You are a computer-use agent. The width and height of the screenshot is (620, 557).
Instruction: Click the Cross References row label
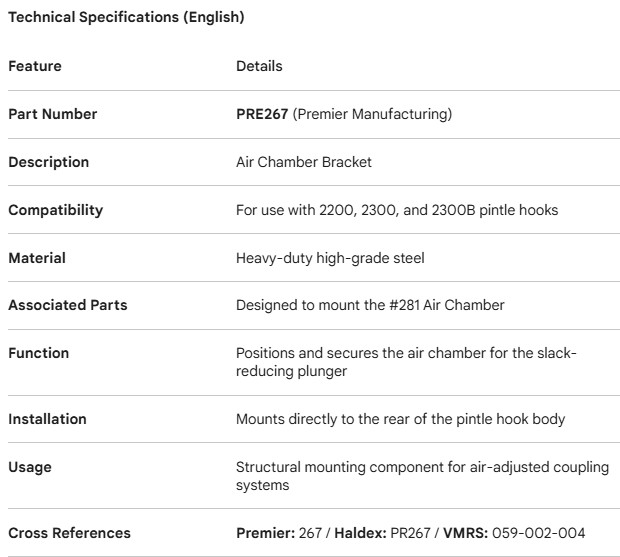tap(69, 533)
